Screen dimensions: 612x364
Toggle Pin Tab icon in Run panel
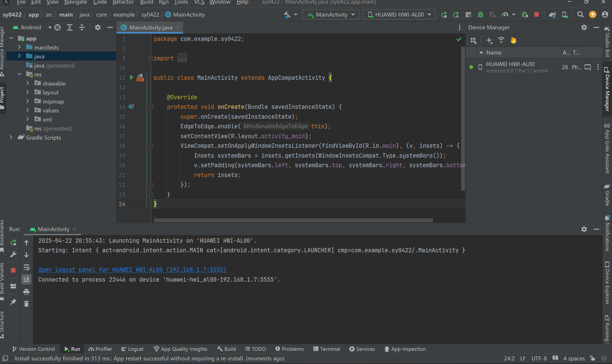coord(13,302)
